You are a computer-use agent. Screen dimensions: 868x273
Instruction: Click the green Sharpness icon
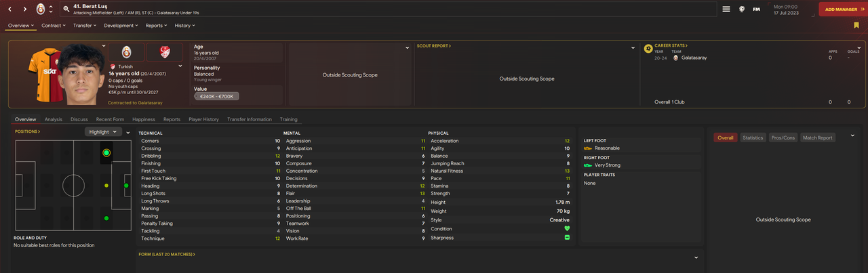coord(567,238)
